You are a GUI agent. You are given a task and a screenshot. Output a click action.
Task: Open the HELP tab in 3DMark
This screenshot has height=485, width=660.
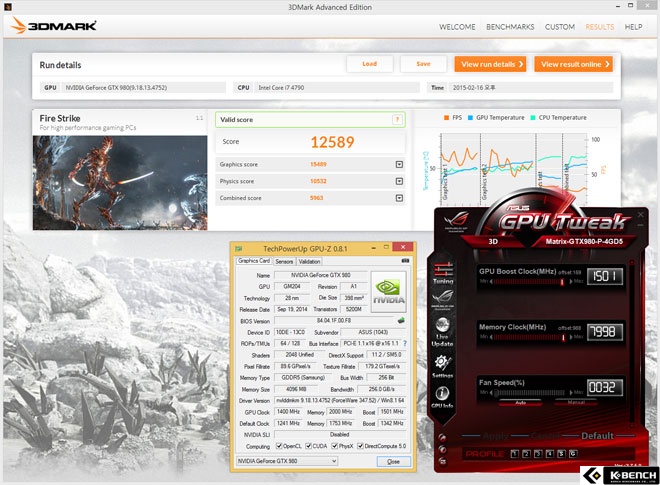click(633, 27)
